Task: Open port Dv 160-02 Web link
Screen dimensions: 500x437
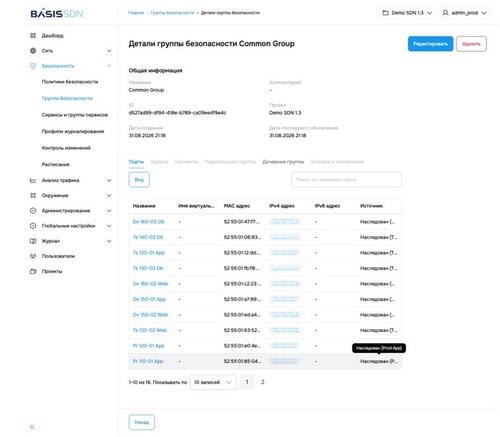Action: (x=150, y=284)
